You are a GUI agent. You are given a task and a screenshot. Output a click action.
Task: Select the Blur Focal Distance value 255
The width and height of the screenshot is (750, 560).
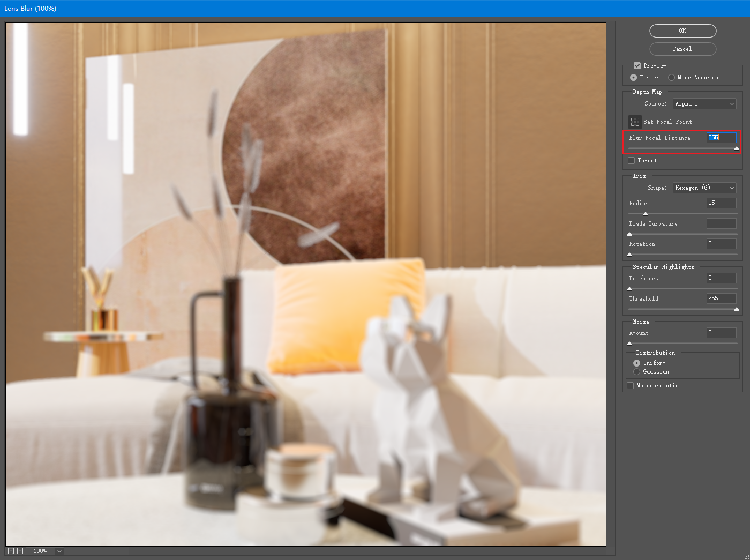[722, 138]
